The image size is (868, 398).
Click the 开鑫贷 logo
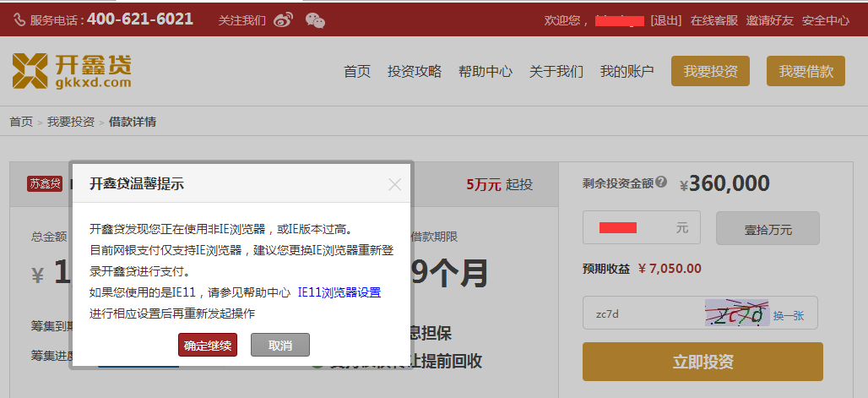[72, 71]
